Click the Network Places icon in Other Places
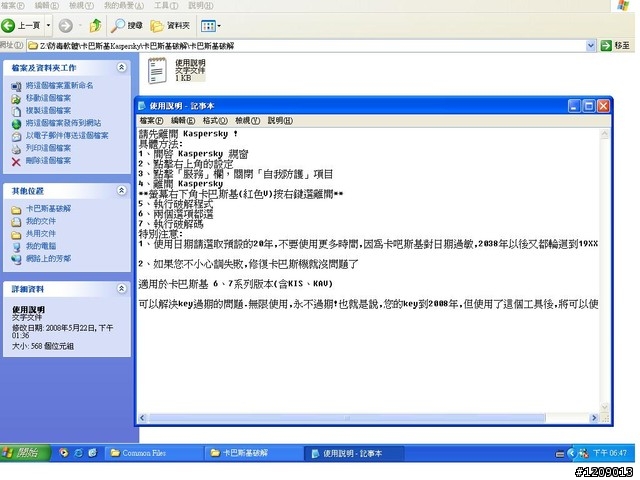The width and height of the screenshot is (640, 480). pos(16,259)
